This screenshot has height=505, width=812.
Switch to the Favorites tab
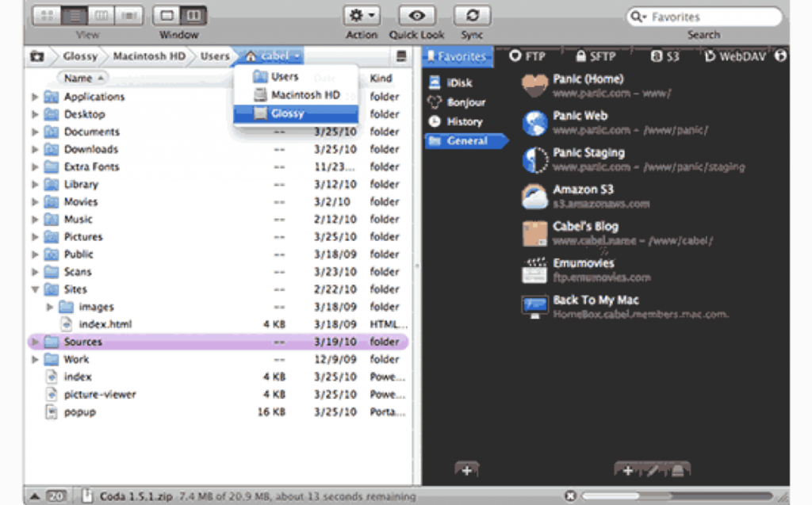pos(458,56)
